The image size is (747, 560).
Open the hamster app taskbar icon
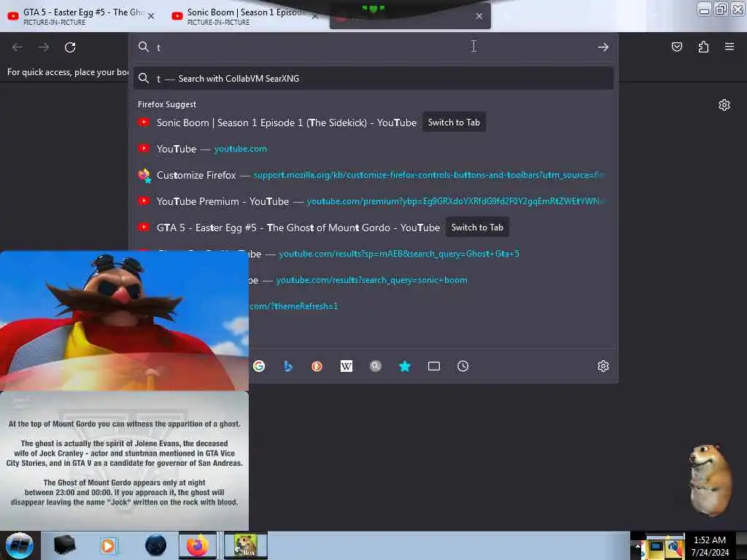click(x=246, y=545)
